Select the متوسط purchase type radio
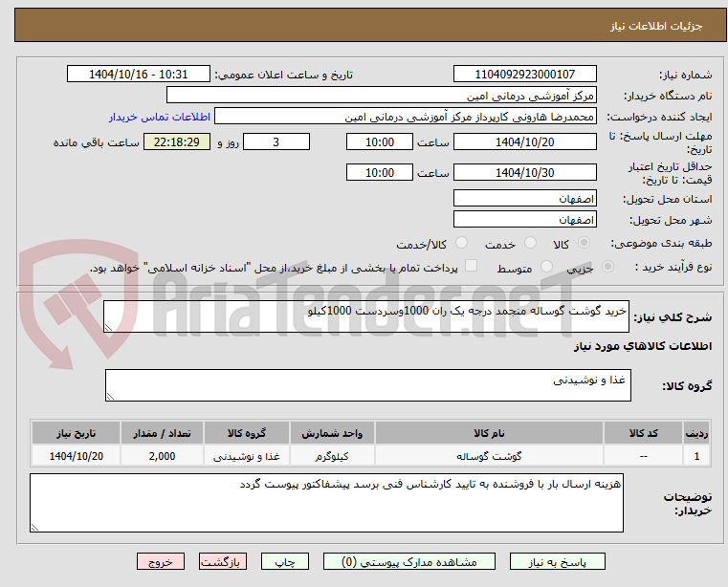 [x=546, y=267]
